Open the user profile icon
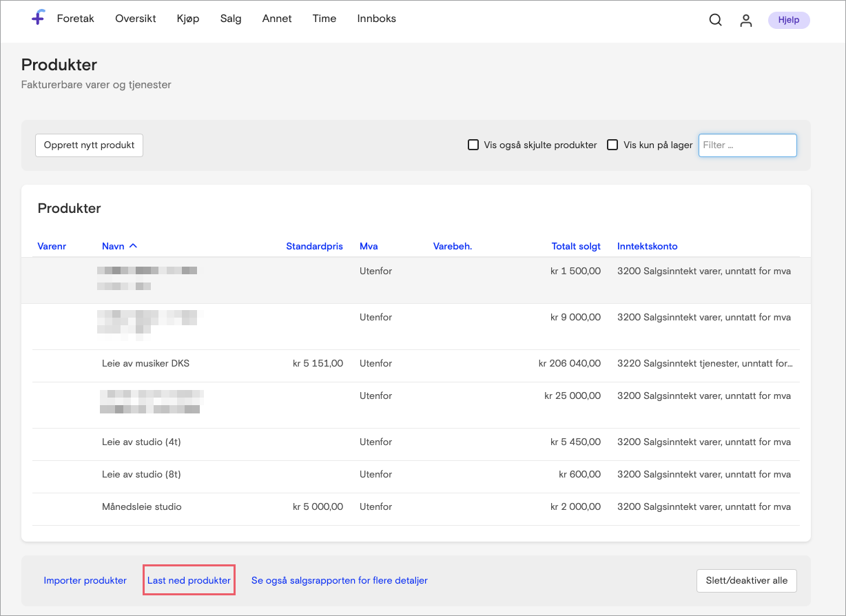Viewport: 846px width, 616px height. [746, 21]
